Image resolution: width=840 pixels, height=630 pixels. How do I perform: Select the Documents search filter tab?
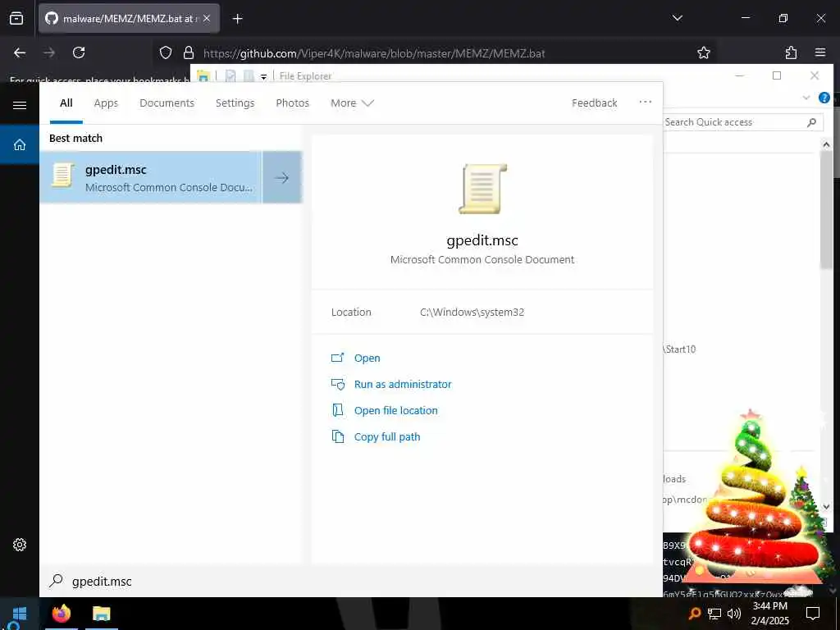pyautogui.click(x=167, y=103)
